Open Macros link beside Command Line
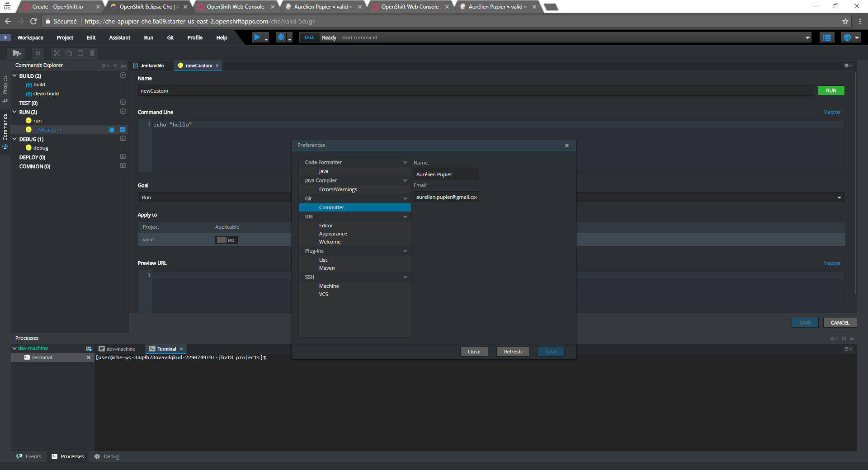Viewport: 868px width, 470px height. click(x=831, y=112)
